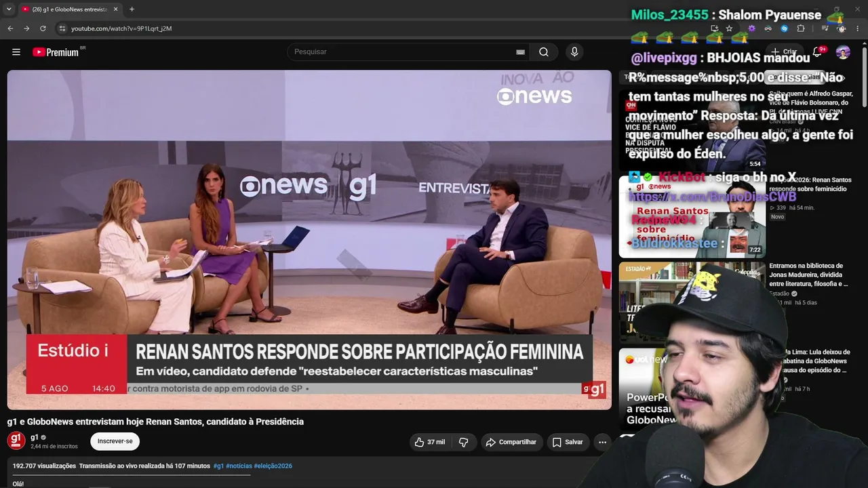Open the Extensions puzzle-piece menu
This screenshot has width=868, height=488.
(801, 28)
